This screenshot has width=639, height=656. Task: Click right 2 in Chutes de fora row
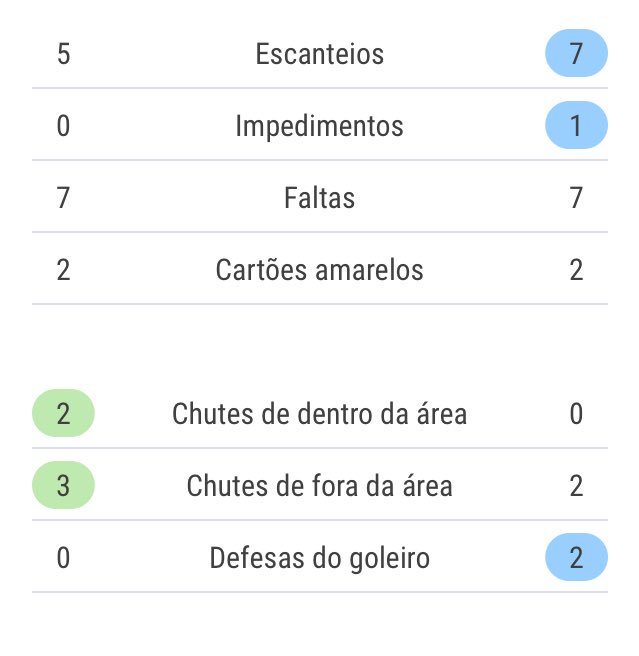(x=576, y=486)
